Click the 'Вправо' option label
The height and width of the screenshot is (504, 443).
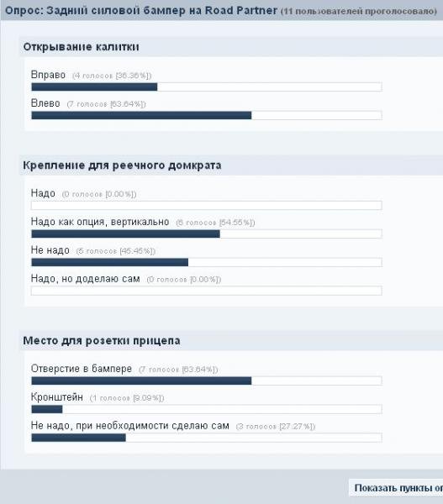(48, 75)
